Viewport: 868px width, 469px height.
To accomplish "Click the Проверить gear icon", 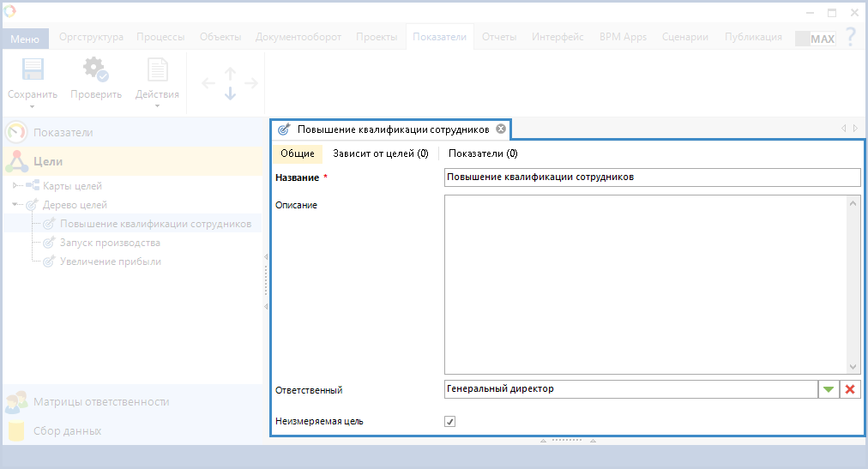I will [95, 70].
